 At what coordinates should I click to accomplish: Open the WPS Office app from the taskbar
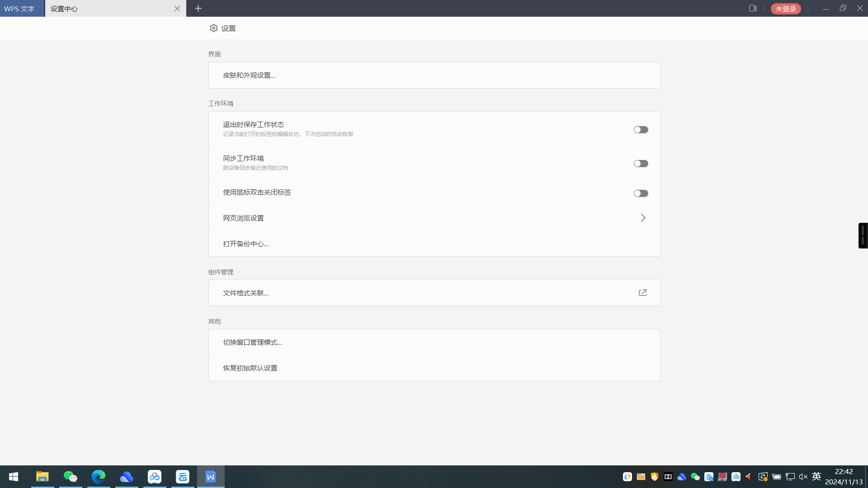click(x=210, y=476)
